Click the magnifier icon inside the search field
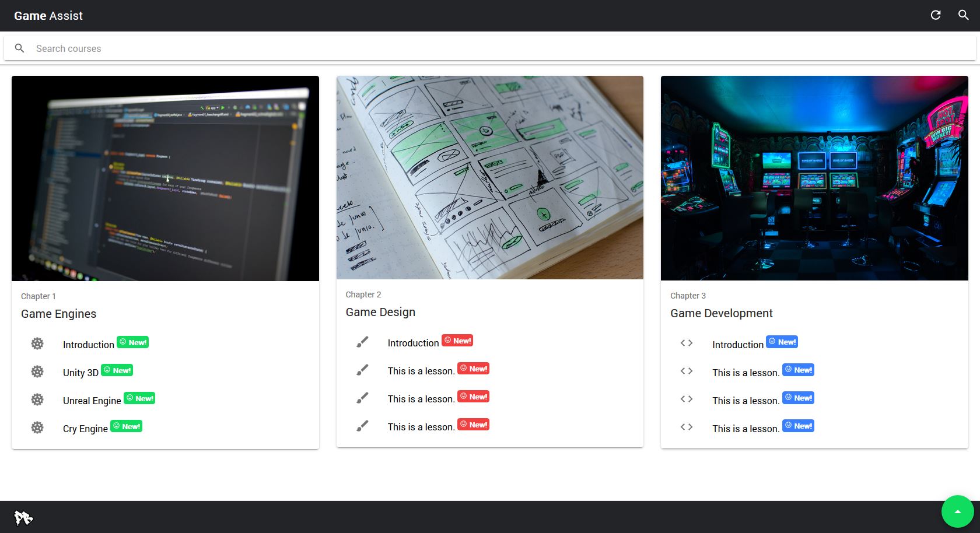This screenshot has height=533, width=980. (20, 48)
